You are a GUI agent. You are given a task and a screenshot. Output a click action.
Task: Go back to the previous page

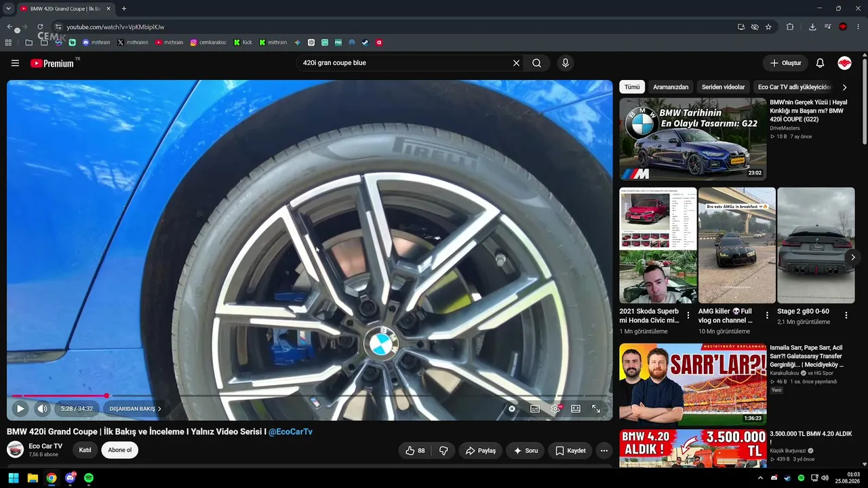click(9, 27)
